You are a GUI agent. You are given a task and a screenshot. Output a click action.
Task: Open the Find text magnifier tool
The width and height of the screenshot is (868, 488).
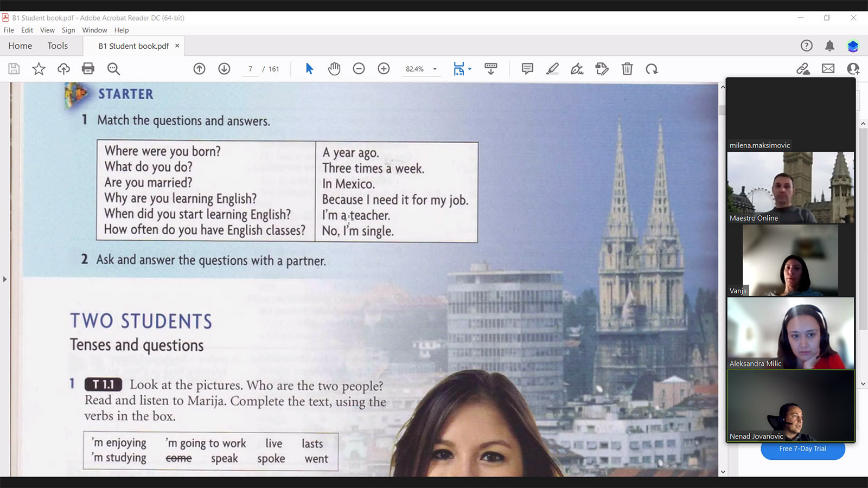113,69
